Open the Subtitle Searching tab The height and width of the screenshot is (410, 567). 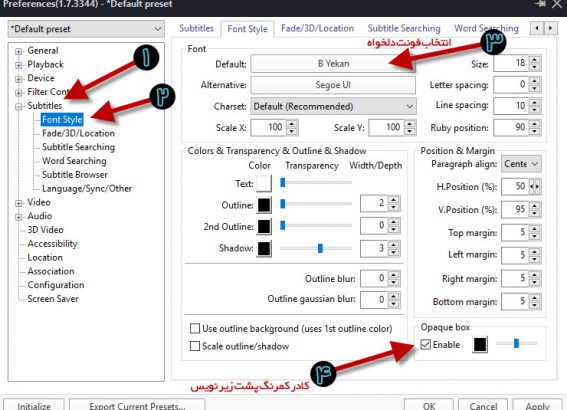(x=404, y=28)
